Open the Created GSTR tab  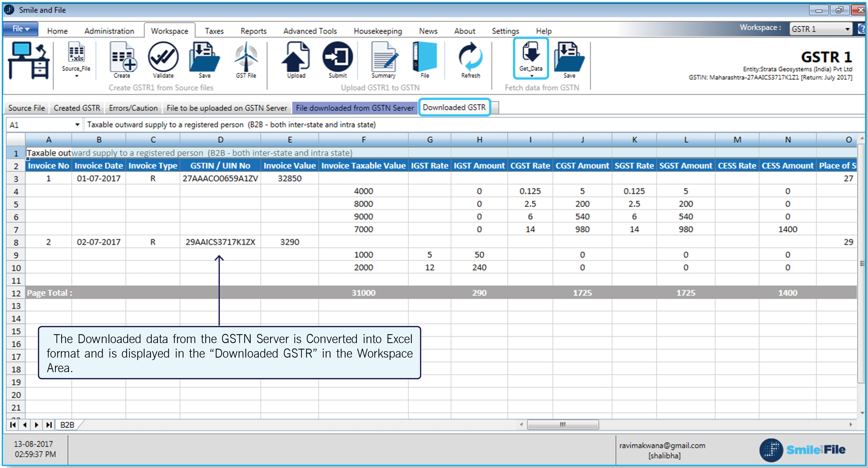point(77,108)
